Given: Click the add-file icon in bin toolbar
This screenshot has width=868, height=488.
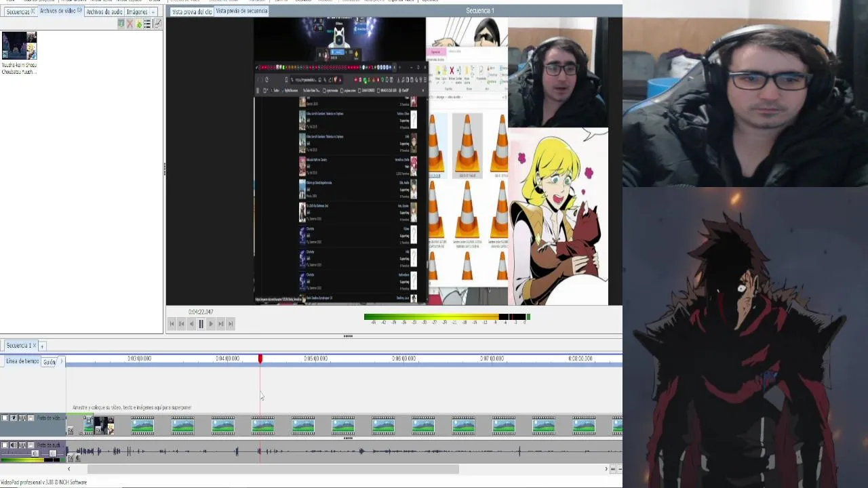Looking at the screenshot, I should pyautogui.click(x=121, y=24).
